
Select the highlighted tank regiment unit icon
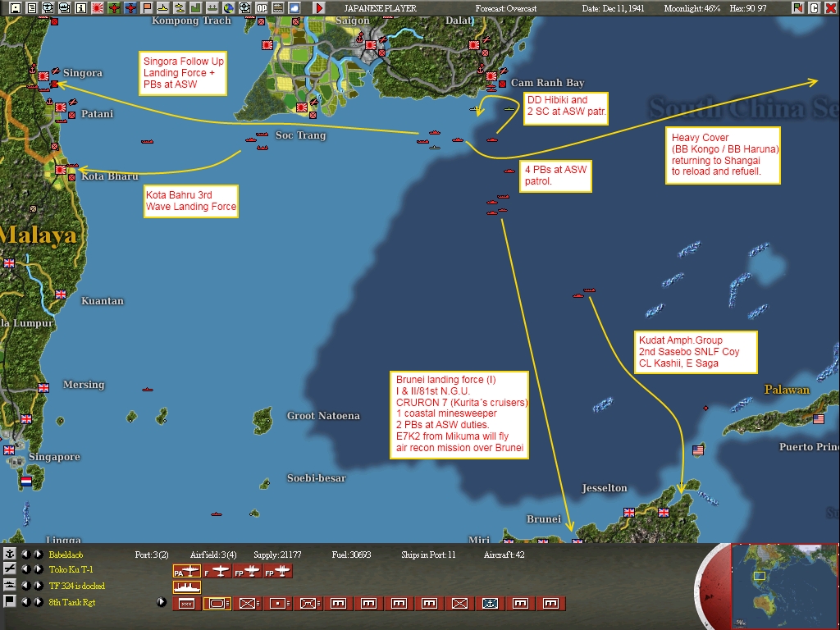click(217, 603)
